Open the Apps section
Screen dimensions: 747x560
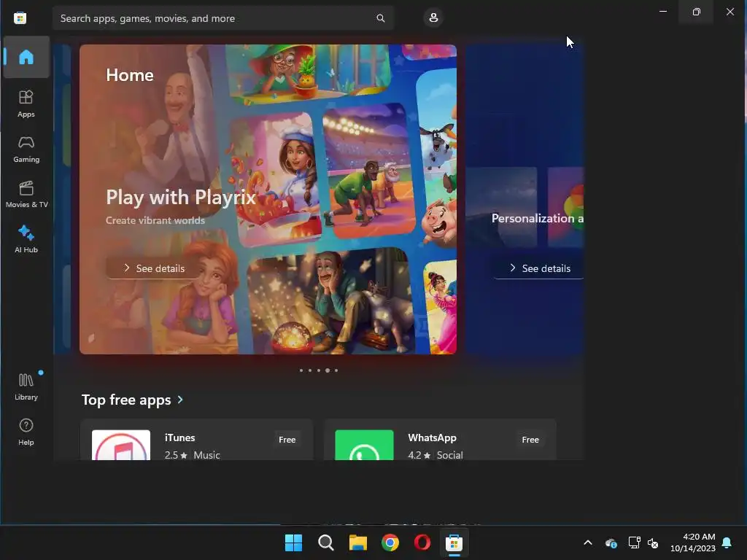coord(26,104)
